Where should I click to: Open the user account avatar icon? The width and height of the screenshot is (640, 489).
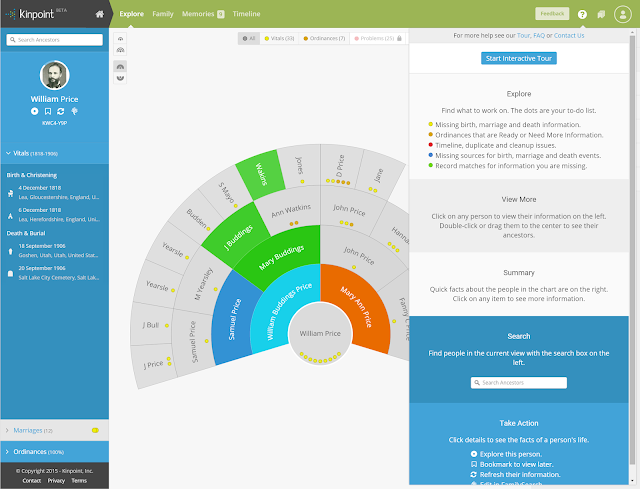click(622, 14)
